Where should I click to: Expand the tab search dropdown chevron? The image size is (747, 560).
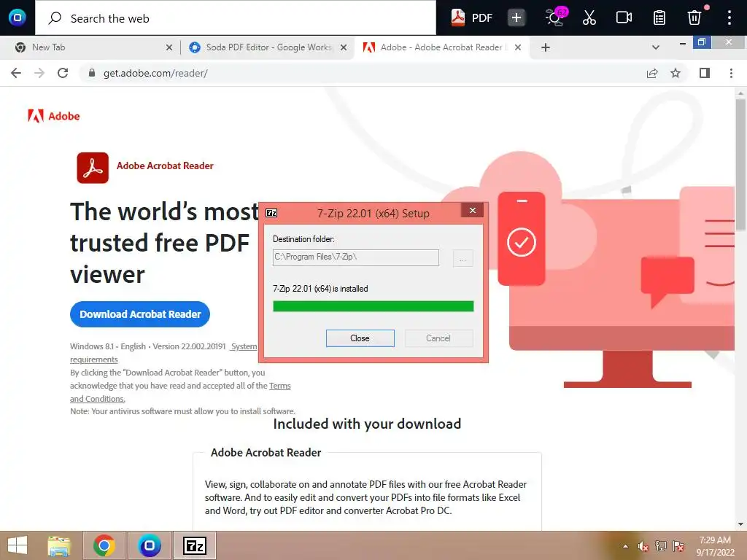tap(656, 47)
